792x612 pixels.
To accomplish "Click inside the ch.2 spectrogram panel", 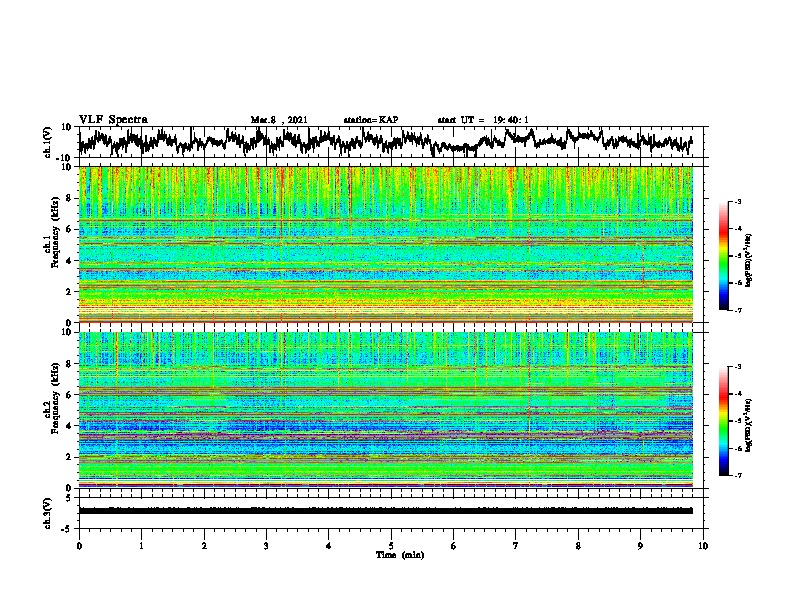I will click(x=386, y=410).
